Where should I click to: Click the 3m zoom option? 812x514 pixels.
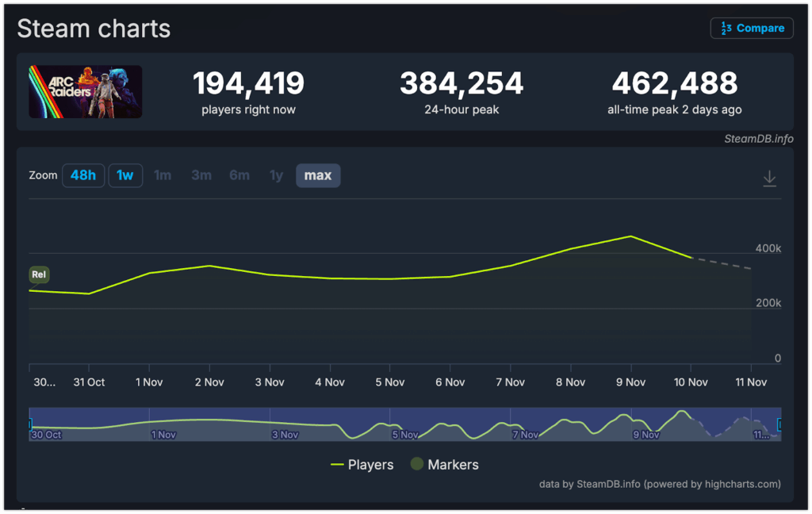(x=201, y=175)
